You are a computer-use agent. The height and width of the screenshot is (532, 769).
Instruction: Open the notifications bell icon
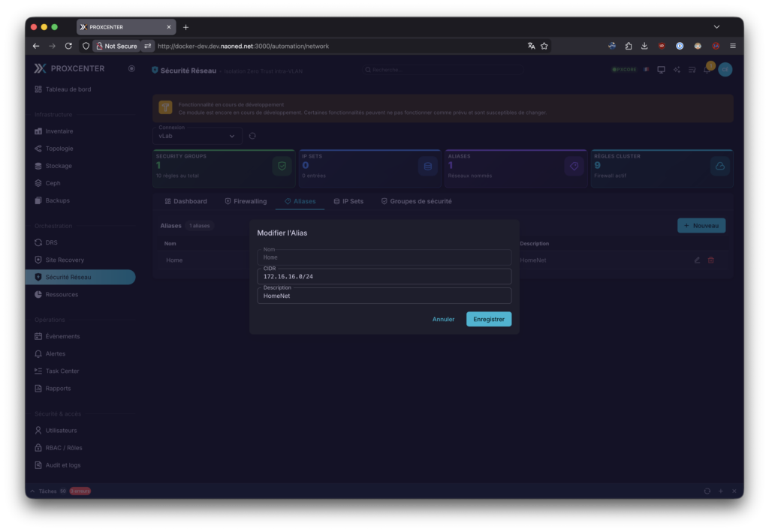tap(707, 70)
